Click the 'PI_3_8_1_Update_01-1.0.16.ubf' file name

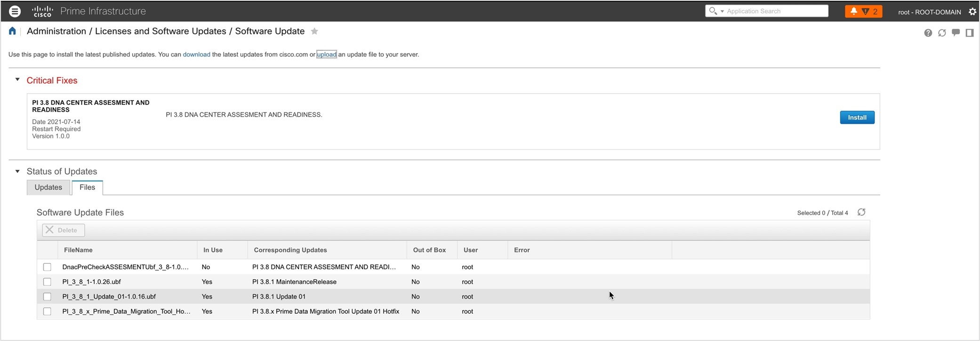point(109,297)
